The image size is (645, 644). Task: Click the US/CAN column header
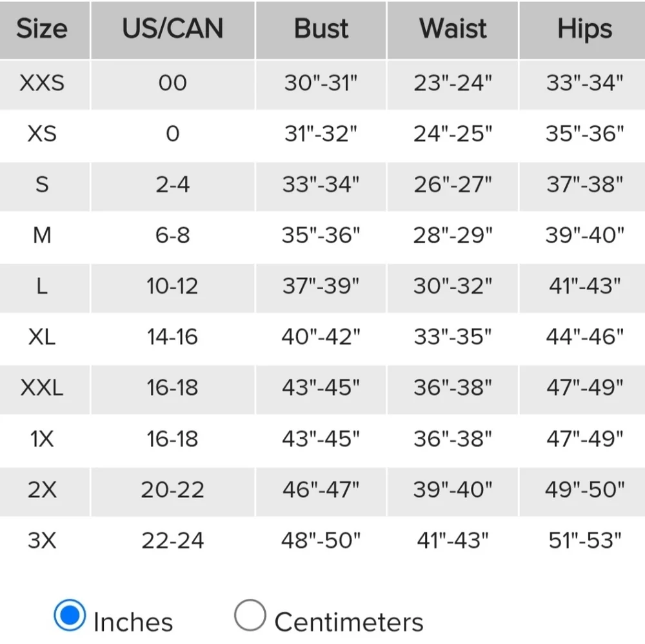click(173, 30)
